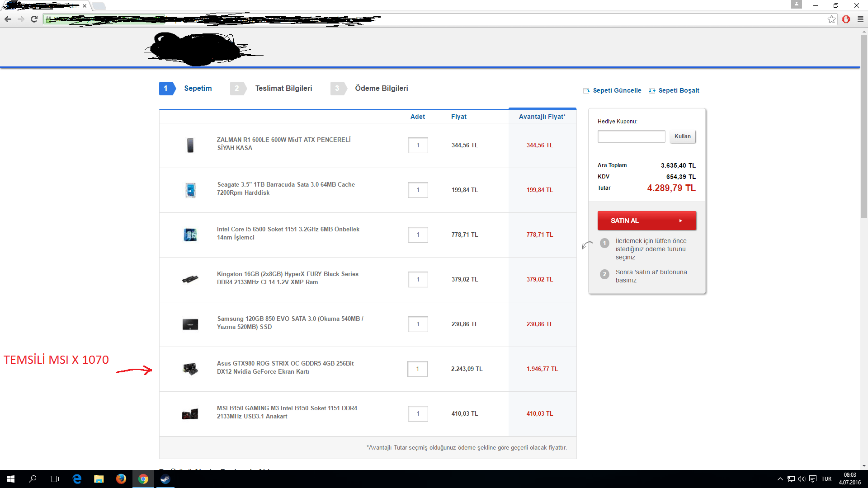Screen dimensions: 868x488
Task: Select the Teslimat Bilgileri step tab
Action: [x=283, y=89]
